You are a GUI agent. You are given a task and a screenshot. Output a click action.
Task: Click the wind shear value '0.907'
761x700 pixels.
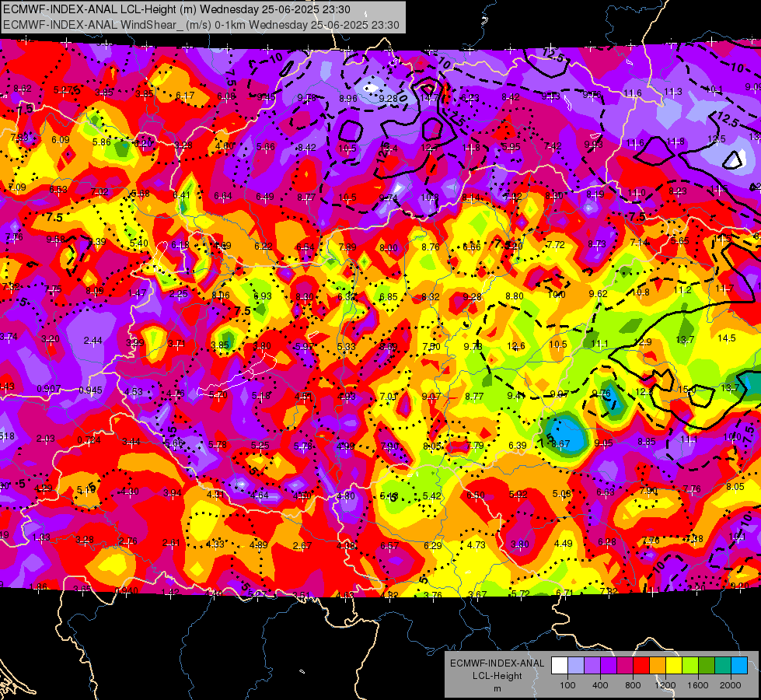tap(49, 389)
